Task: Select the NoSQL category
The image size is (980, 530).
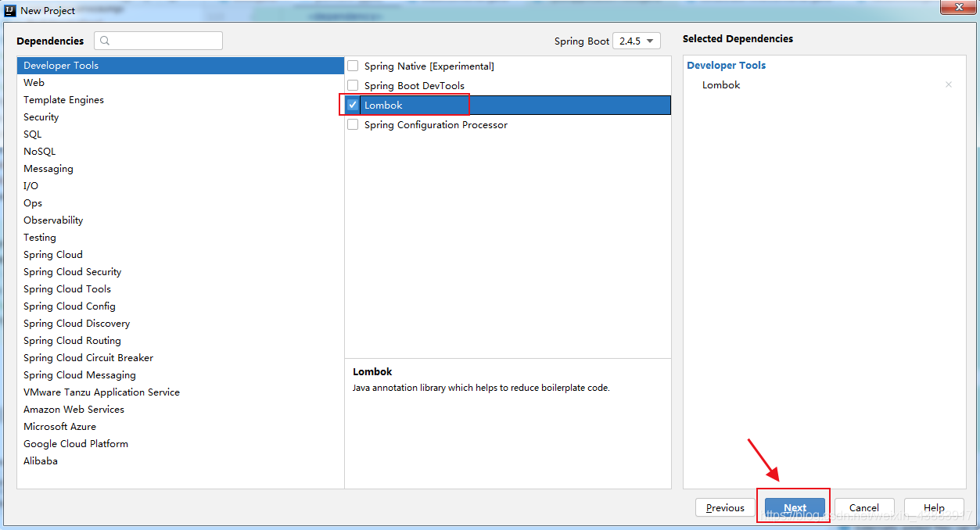Action: pos(180,152)
